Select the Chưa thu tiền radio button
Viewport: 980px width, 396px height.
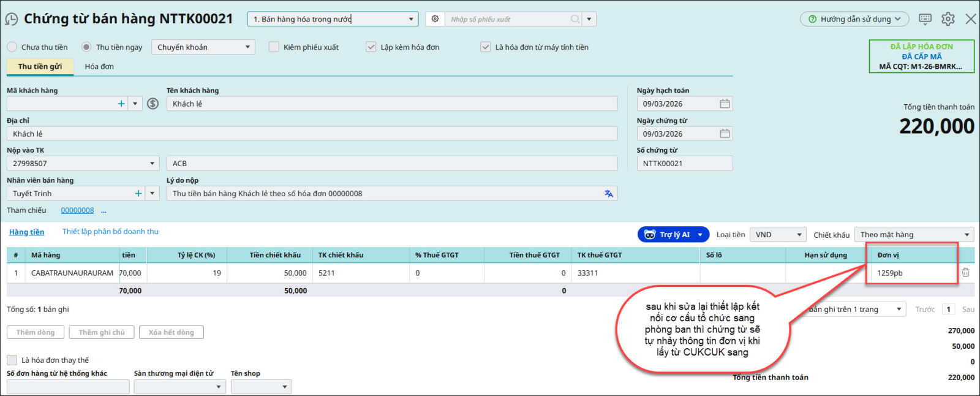tap(12, 47)
